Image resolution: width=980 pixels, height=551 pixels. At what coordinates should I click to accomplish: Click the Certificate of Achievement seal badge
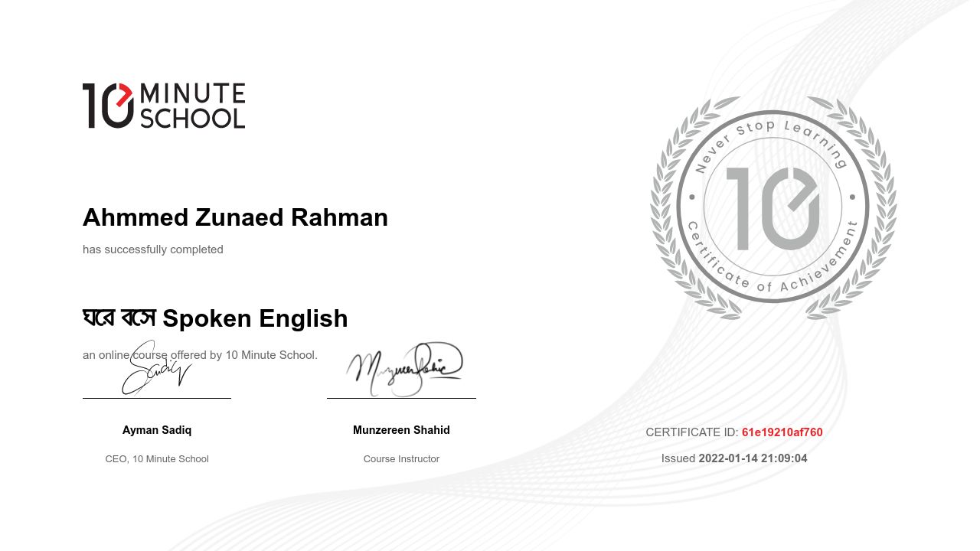(773, 207)
